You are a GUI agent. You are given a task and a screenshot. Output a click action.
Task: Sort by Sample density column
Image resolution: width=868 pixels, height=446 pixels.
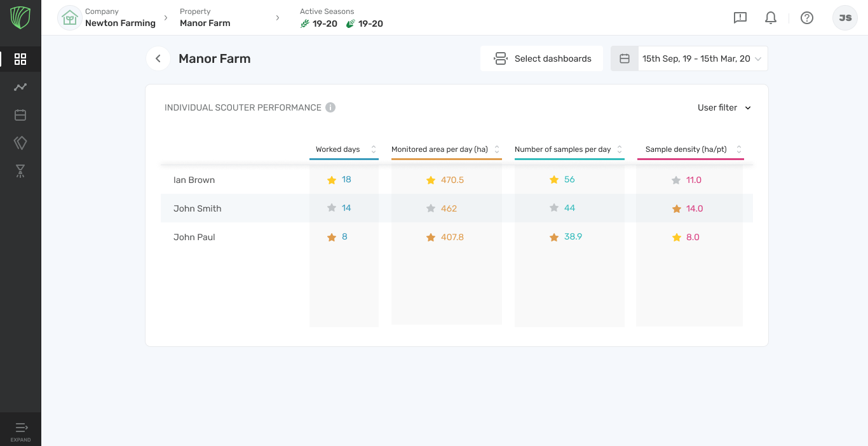pyautogui.click(x=739, y=149)
